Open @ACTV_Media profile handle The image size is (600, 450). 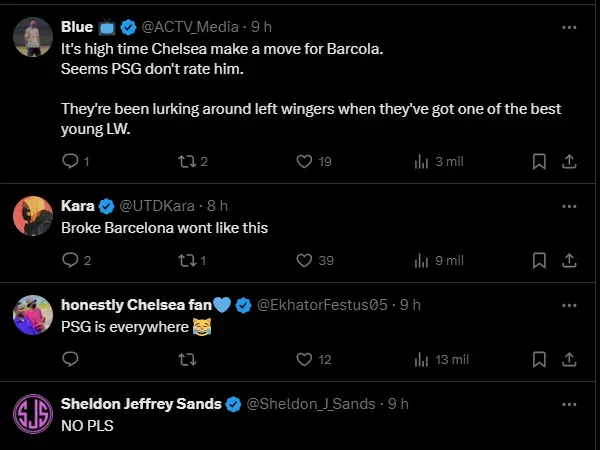187,27
